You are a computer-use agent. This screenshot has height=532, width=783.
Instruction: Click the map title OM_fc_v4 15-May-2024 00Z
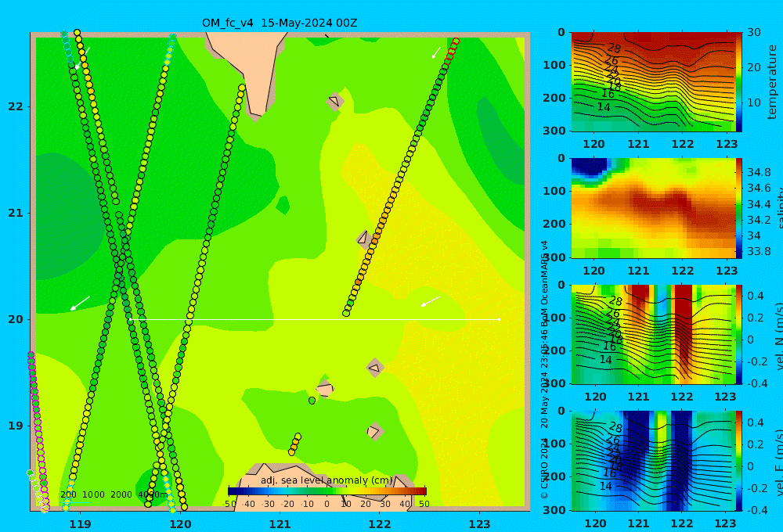pos(280,23)
